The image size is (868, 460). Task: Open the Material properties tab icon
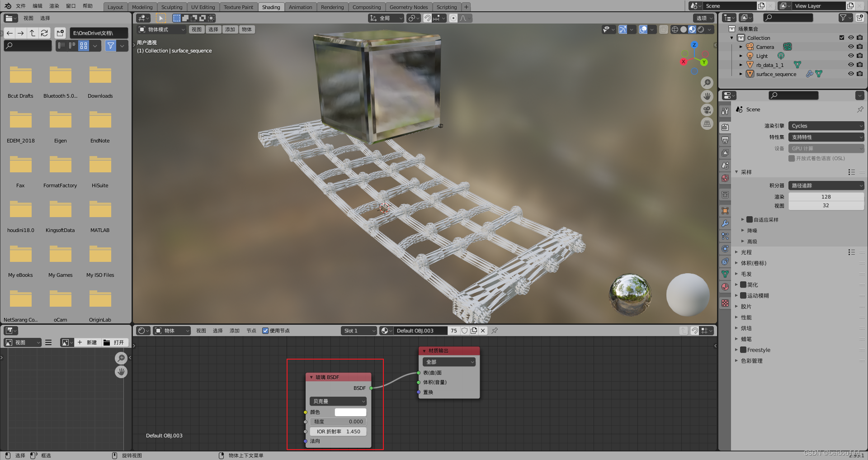click(x=725, y=287)
